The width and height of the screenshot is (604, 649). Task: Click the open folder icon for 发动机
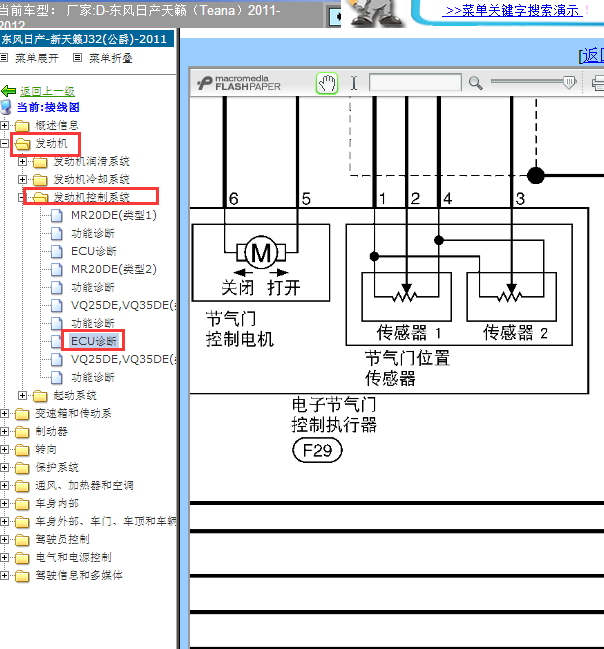point(22,144)
